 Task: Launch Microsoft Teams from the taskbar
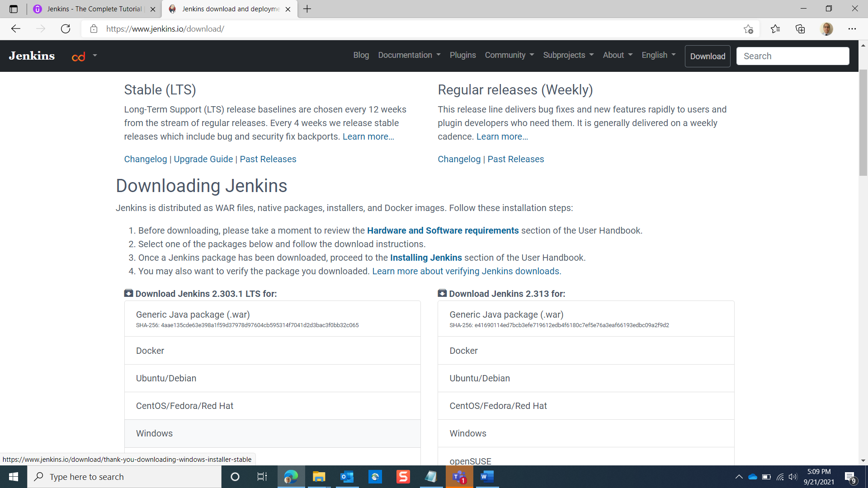459,477
